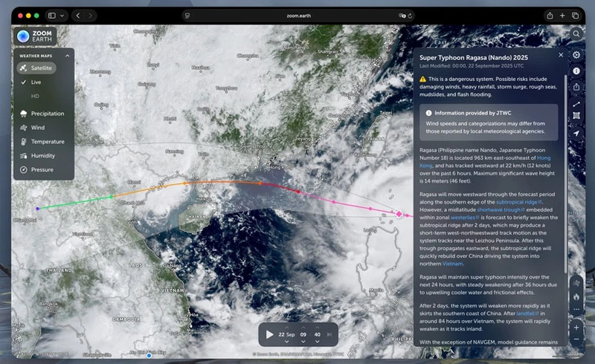Select the measure distance line tool
Viewport: 595px width, 364px height.
577,103
